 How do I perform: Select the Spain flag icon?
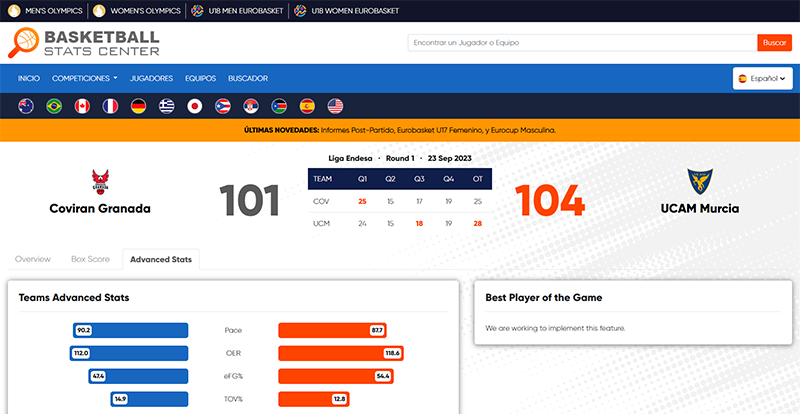click(307, 106)
